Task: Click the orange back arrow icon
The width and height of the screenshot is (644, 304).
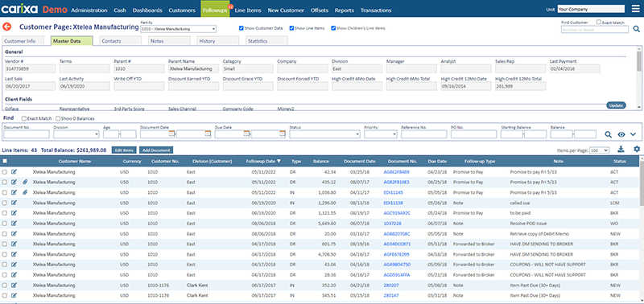Action: pos(7,27)
